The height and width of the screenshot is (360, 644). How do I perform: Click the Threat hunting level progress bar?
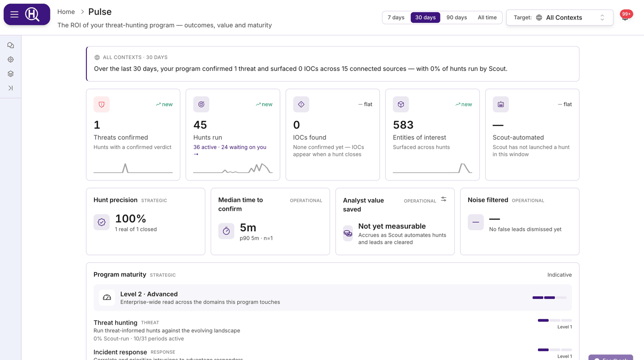coord(555,320)
